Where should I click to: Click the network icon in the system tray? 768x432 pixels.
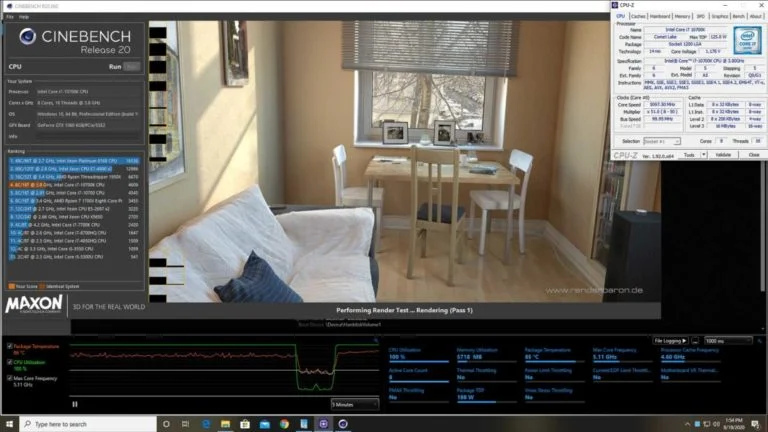pyautogui.click(x=706, y=424)
